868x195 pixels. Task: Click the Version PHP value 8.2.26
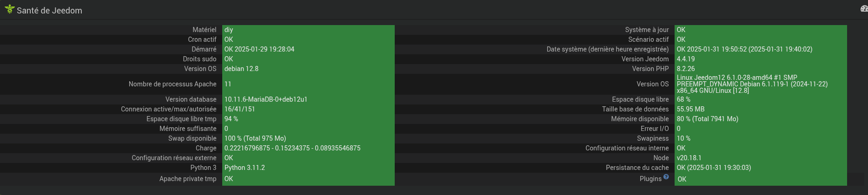point(686,69)
